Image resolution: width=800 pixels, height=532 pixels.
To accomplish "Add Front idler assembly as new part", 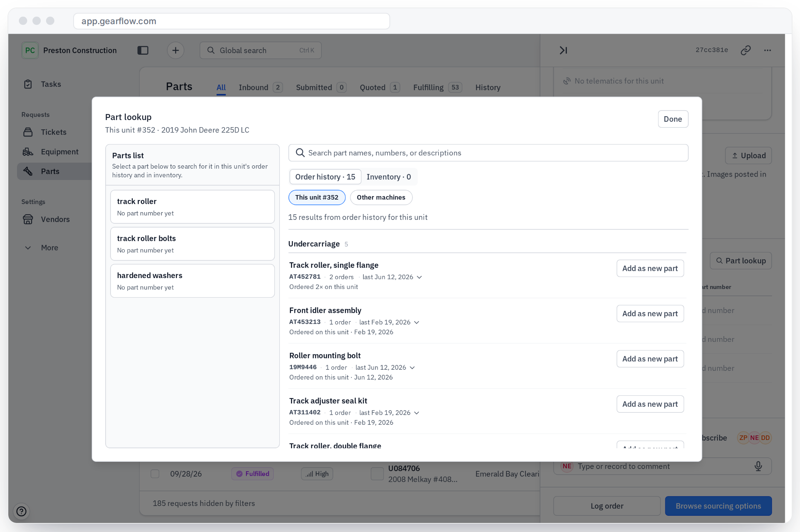I will coord(650,314).
